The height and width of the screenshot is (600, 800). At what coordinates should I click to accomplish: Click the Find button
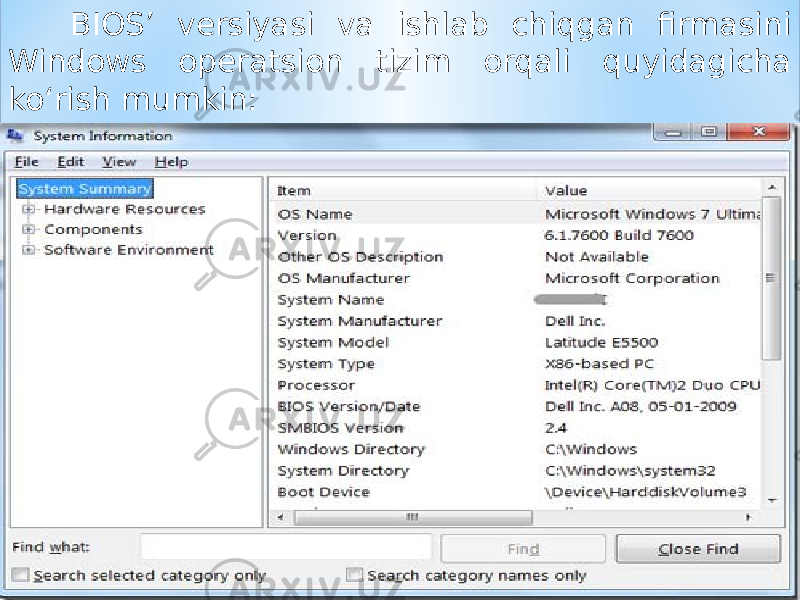click(x=523, y=549)
